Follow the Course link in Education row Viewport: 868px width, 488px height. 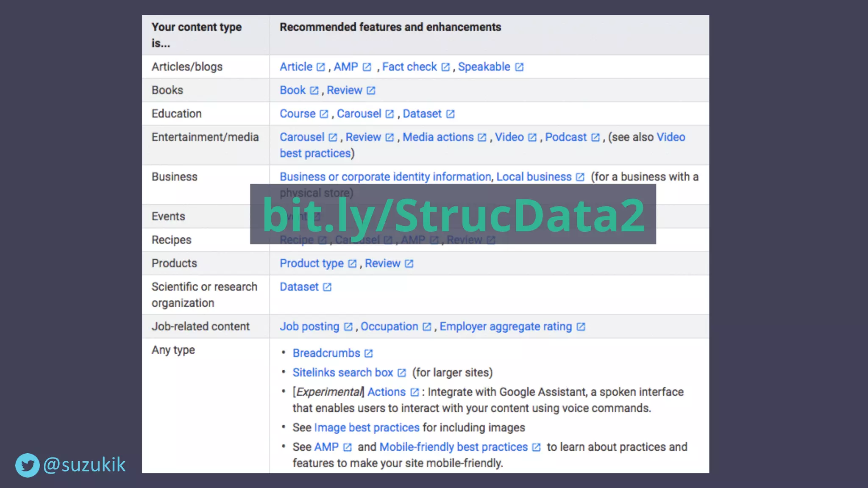[298, 114]
